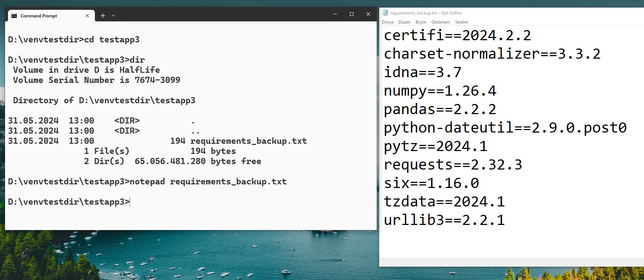Close the Command Prompt window
Screen dimensions: 644x280
point(368,14)
